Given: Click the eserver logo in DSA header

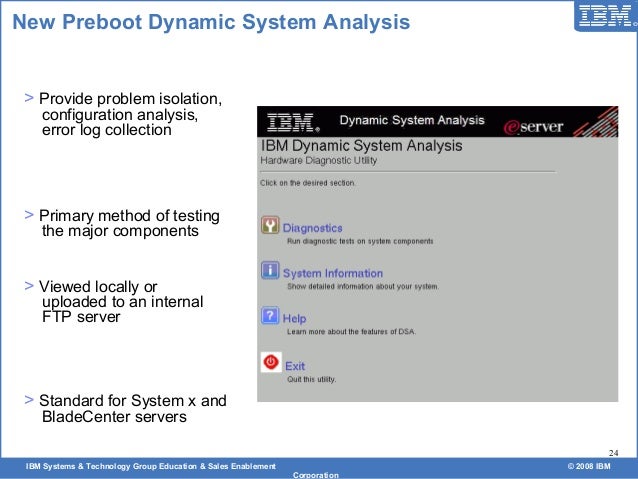Looking at the screenshot, I should point(533,127).
